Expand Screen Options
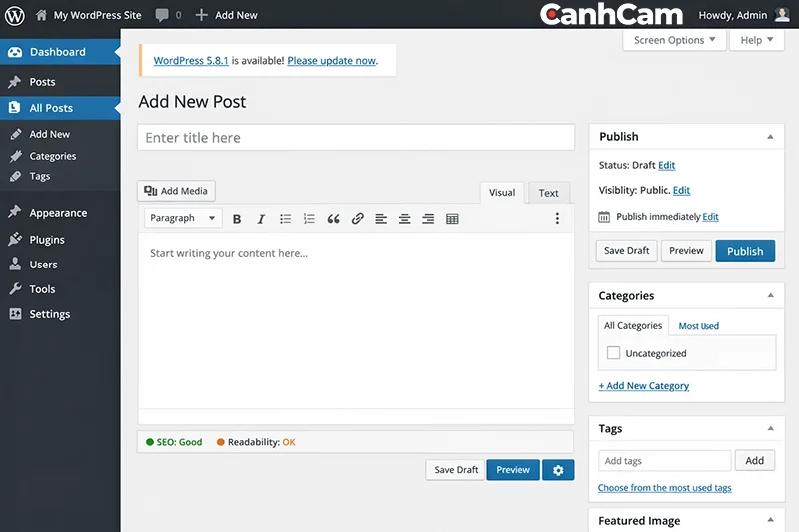The height and width of the screenshot is (532, 799). (x=675, y=40)
